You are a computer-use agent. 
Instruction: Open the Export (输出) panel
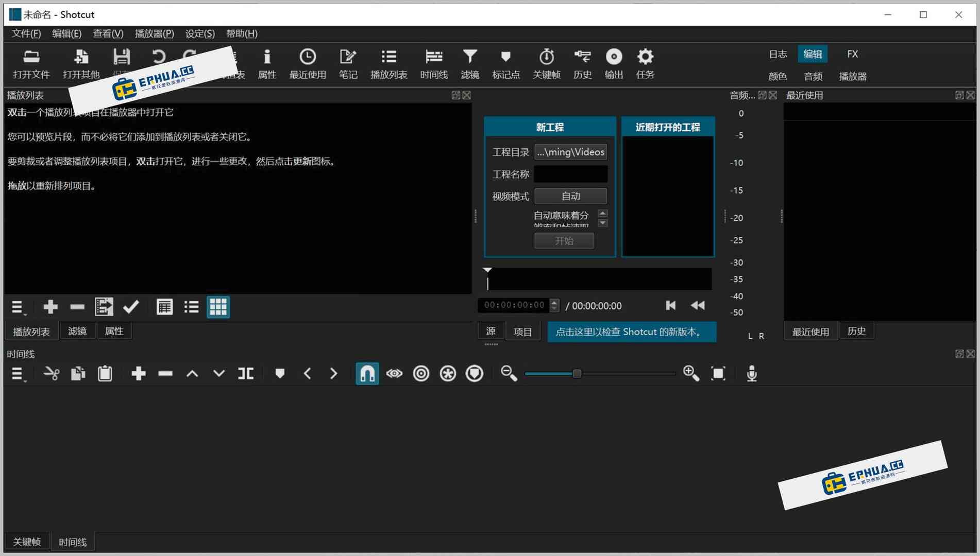click(613, 63)
